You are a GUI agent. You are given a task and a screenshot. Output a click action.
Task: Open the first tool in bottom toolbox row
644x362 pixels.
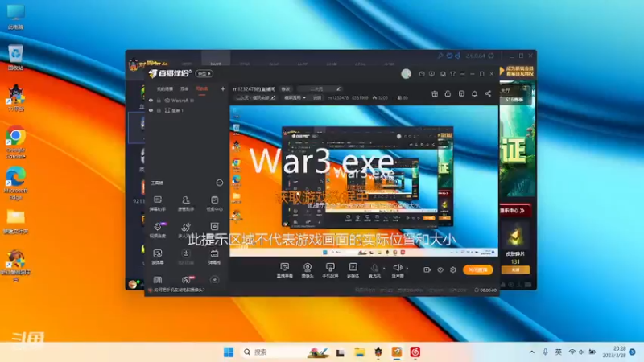click(158, 280)
